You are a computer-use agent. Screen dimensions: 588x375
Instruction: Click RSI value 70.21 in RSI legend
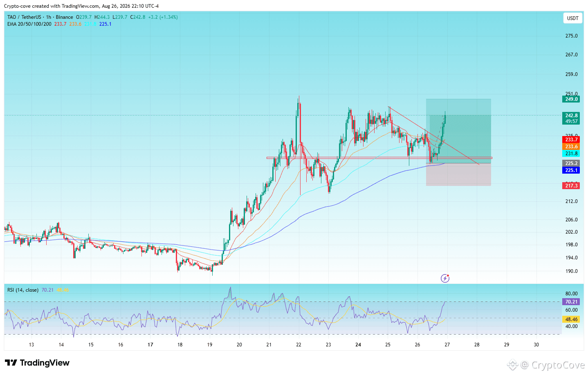click(47, 290)
